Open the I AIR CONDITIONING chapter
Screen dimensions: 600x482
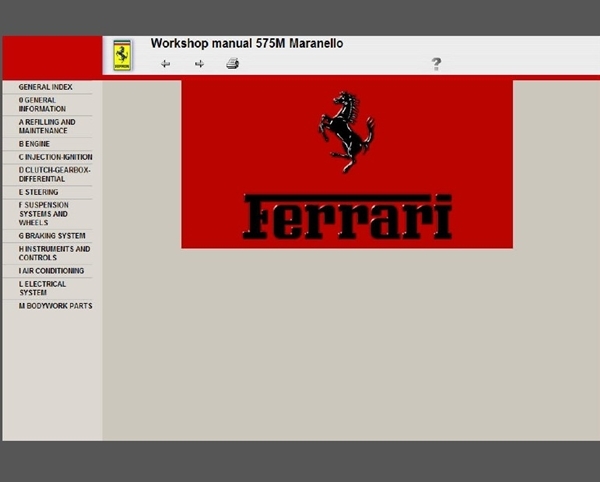coord(51,271)
